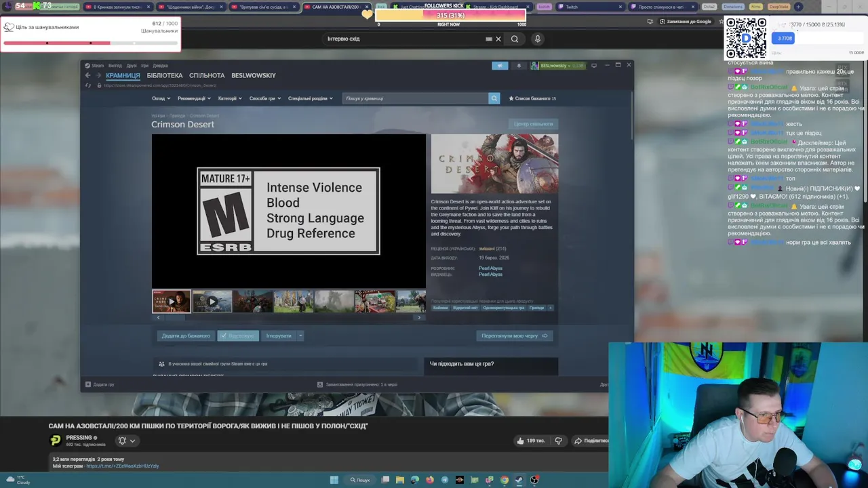Click the Відкритий світ tag
Viewport: 868px width, 488px height.
click(x=465, y=308)
